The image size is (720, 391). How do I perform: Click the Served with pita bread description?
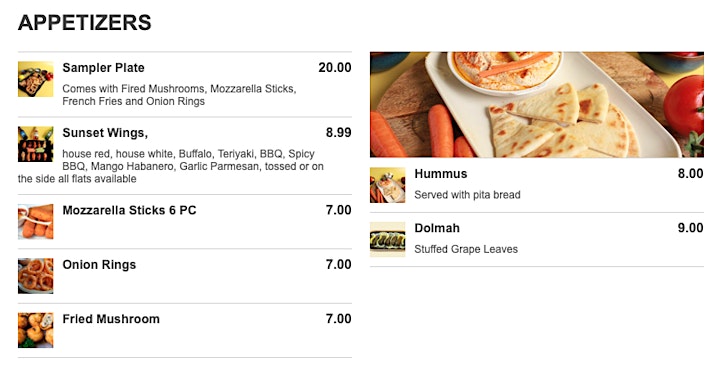point(467,195)
